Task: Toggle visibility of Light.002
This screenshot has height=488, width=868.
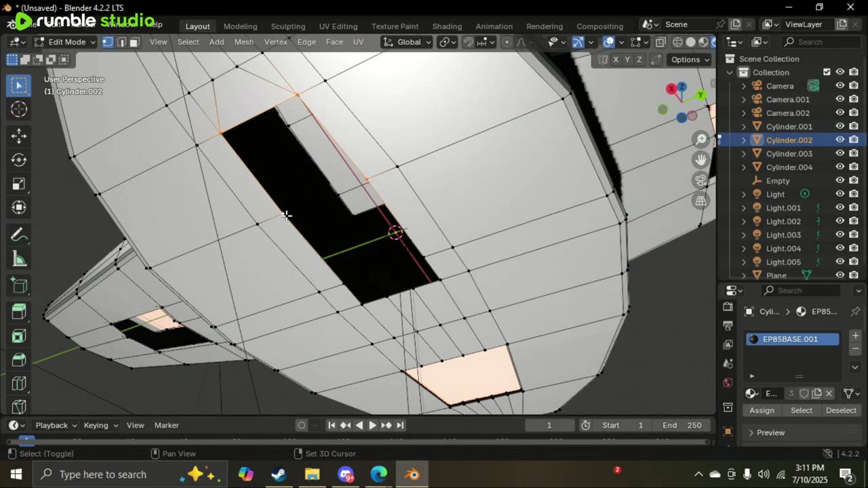Action: pos(840,222)
